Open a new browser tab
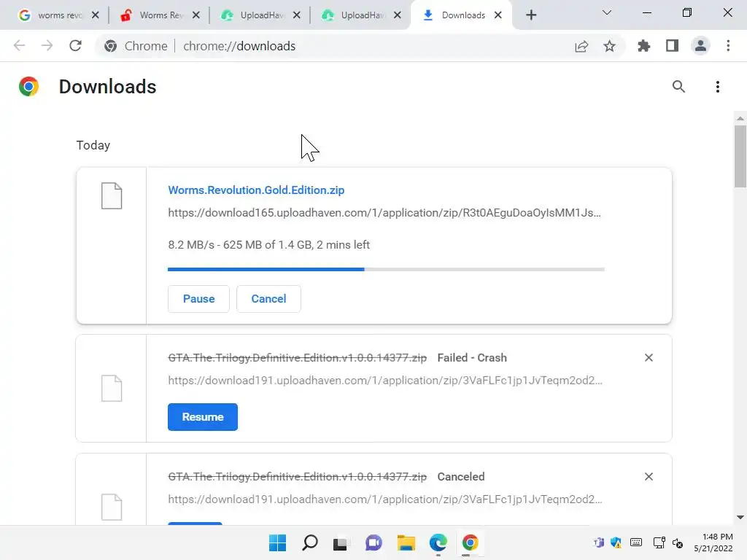Image resolution: width=747 pixels, height=560 pixels. [531, 15]
